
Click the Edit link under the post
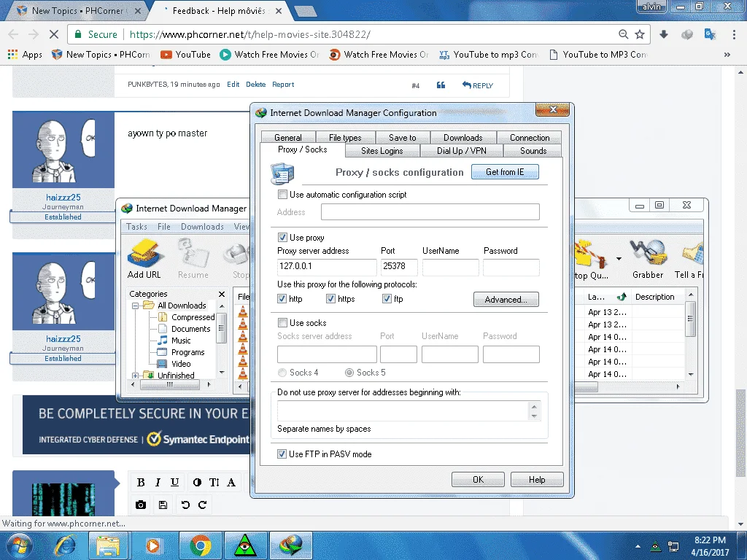tap(233, 85)
